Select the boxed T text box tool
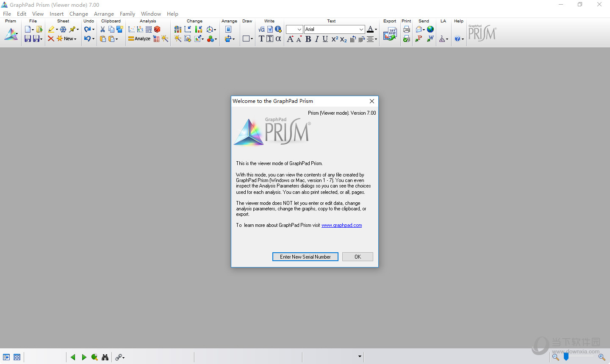Image resolution: width=610 pixels, height=364 pixels. (x=270, y=39)
